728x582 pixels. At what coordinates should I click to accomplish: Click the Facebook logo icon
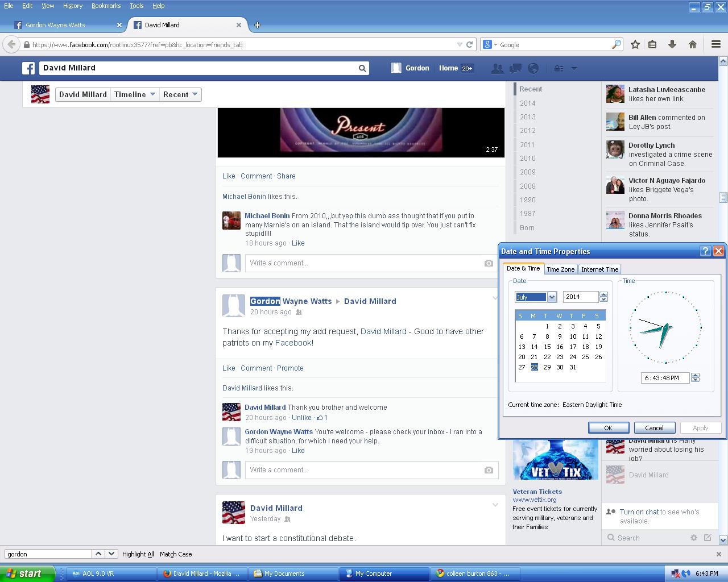[28, 68]
